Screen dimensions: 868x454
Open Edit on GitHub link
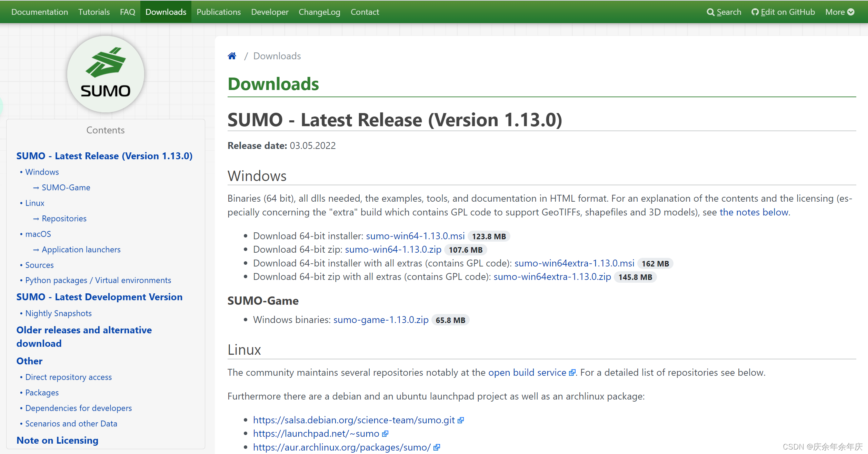click(x=783, y=12)
